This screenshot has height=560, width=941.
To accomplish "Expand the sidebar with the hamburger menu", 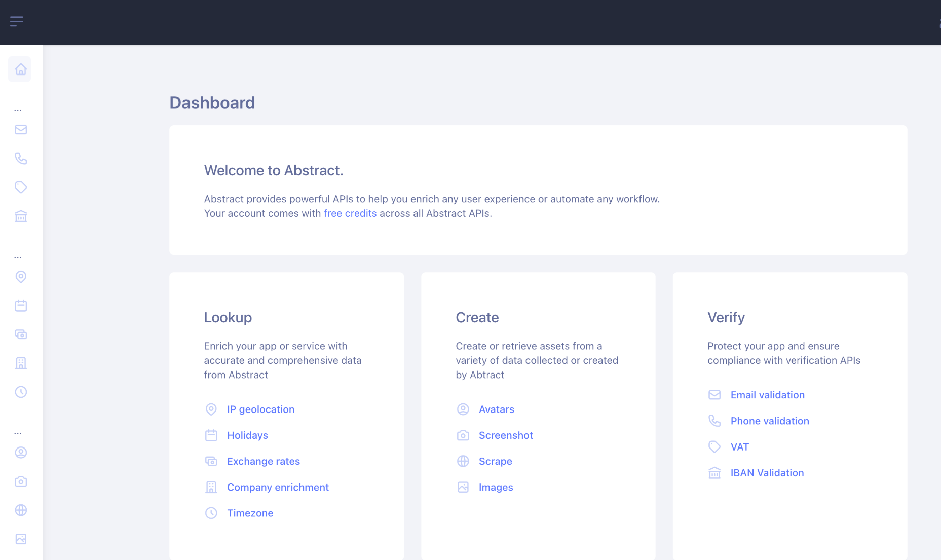I will pyautogui.click(x=17, y=21).
